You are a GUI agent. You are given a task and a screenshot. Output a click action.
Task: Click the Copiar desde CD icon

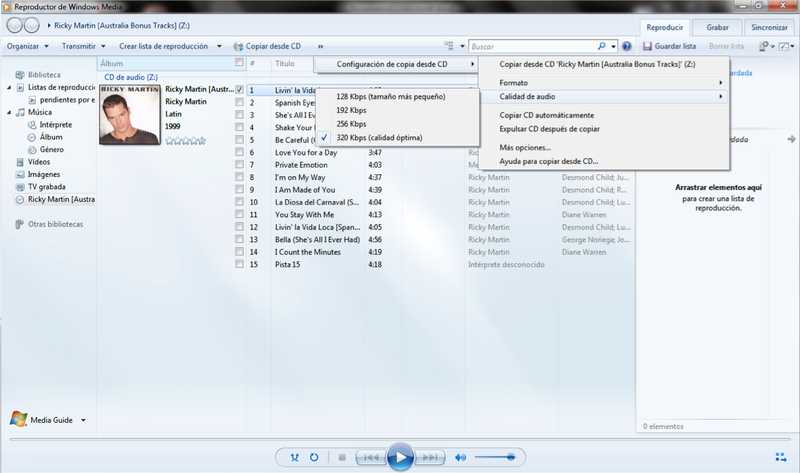(238, 46)
